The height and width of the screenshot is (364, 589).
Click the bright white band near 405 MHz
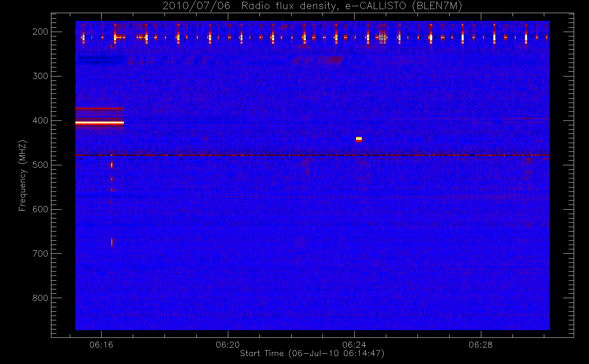click(x=99, y=123)
